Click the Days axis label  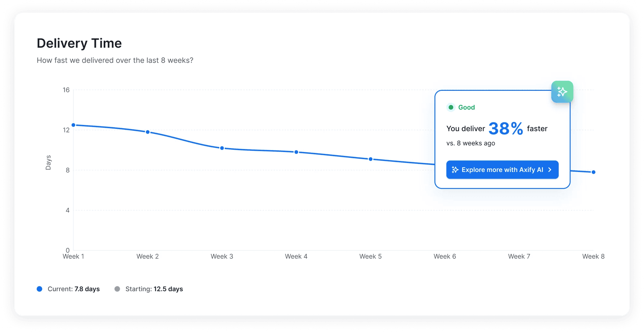48,162
